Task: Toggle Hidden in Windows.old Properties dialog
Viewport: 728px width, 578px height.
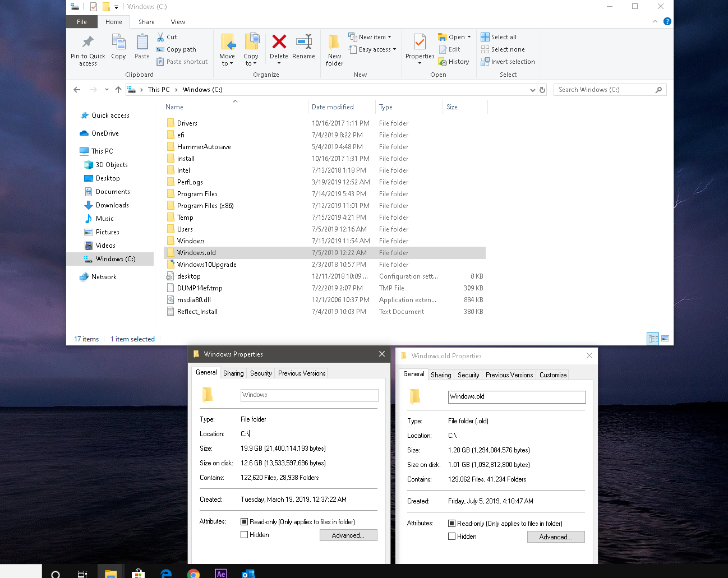Action: 452,537
